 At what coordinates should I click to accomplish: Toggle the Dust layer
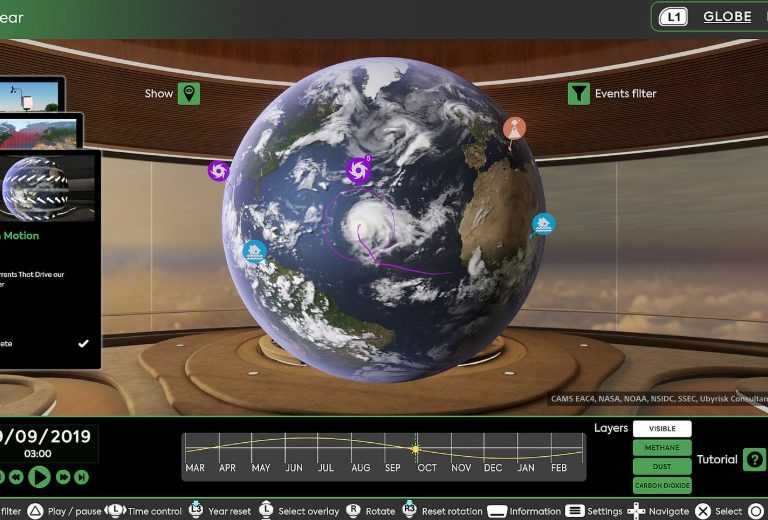pos(661,467)
